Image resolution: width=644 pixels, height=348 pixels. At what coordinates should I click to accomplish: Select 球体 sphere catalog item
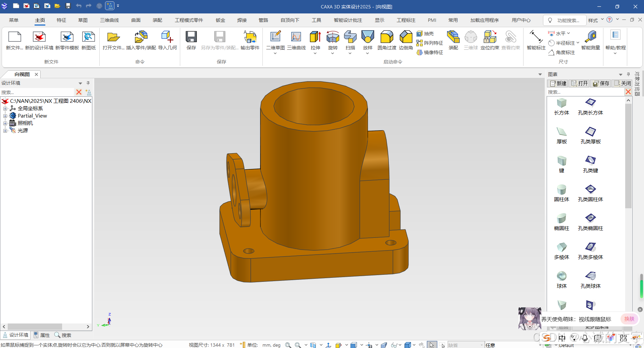coord(561,280)
